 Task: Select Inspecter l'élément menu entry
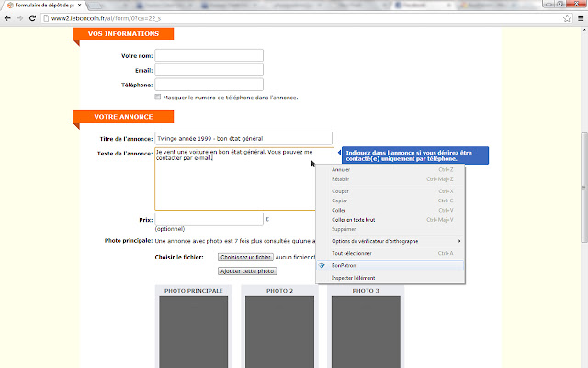tap(390, 278)
